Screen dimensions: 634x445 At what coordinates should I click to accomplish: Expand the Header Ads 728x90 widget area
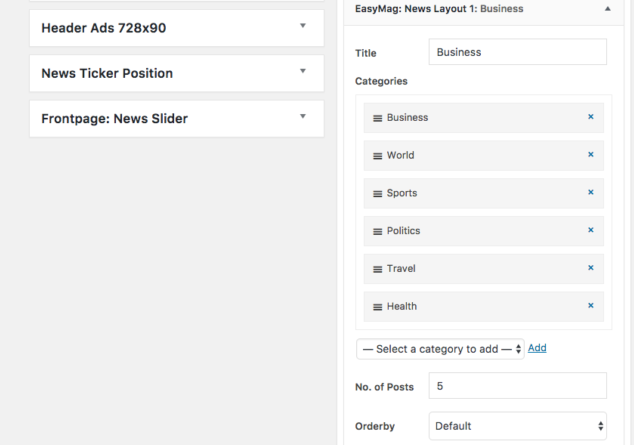(302, 26)
